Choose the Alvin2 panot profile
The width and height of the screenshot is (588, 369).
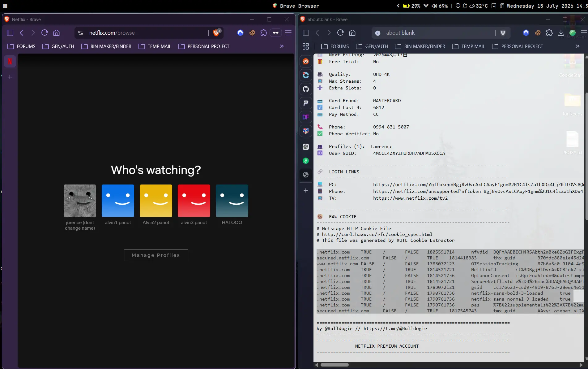coord(156,201)
